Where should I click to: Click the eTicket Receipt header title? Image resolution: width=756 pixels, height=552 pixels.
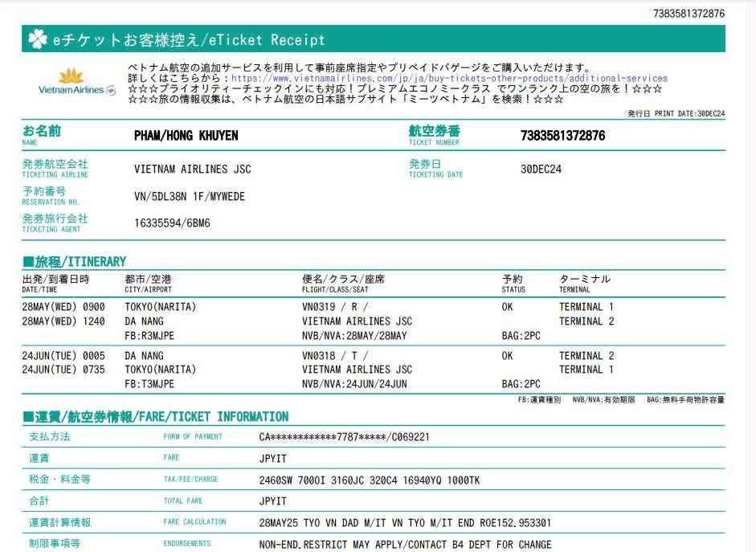pyautogui.click(x=189, y=39)
